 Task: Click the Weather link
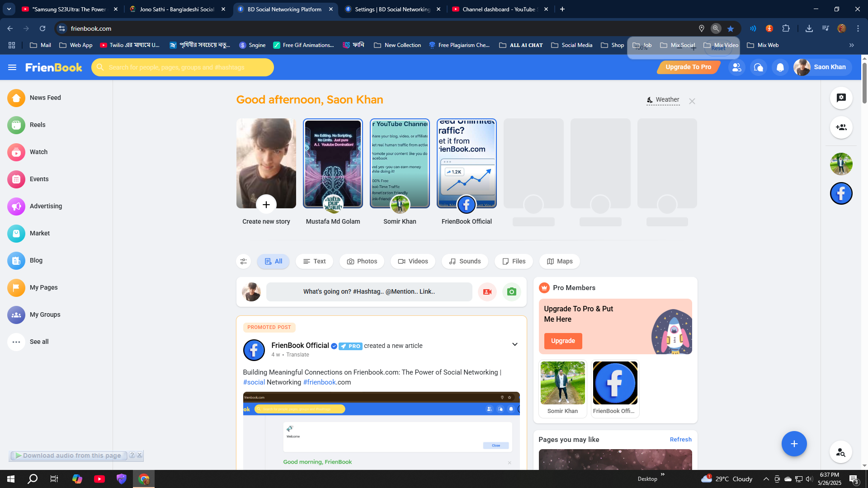tap(663, 100)
